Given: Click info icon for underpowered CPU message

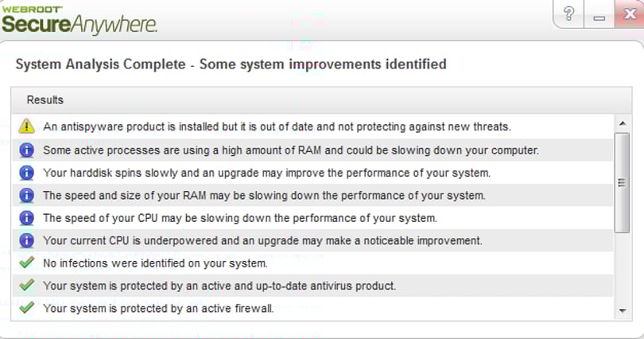Looking at the screenshot, I should [27, 240].
